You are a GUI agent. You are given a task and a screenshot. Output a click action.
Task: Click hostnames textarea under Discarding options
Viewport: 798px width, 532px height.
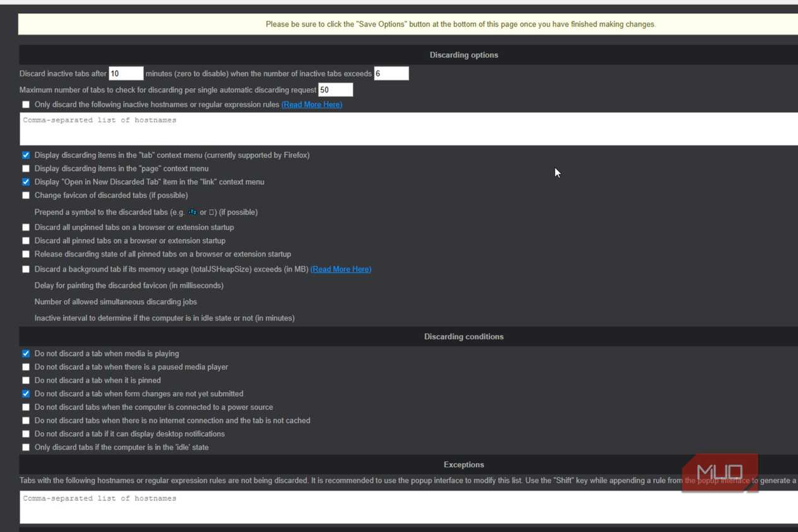408,129
